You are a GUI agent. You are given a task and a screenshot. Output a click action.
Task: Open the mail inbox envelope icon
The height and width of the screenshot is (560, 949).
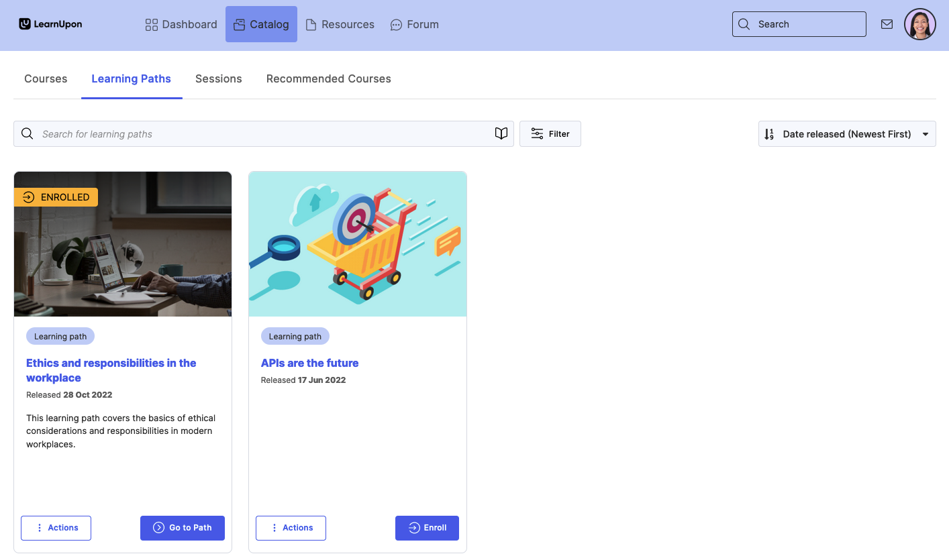(x=887, y=24)
